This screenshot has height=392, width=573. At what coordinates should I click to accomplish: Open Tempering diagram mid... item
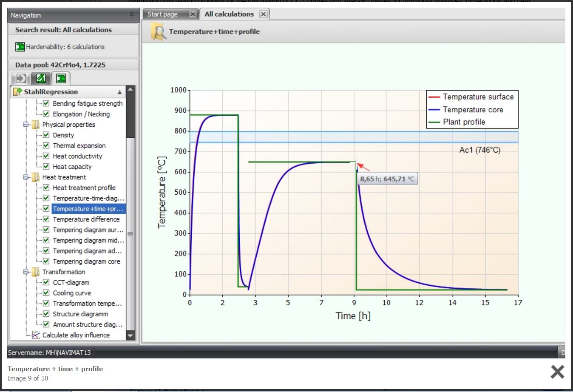[88, 241]
